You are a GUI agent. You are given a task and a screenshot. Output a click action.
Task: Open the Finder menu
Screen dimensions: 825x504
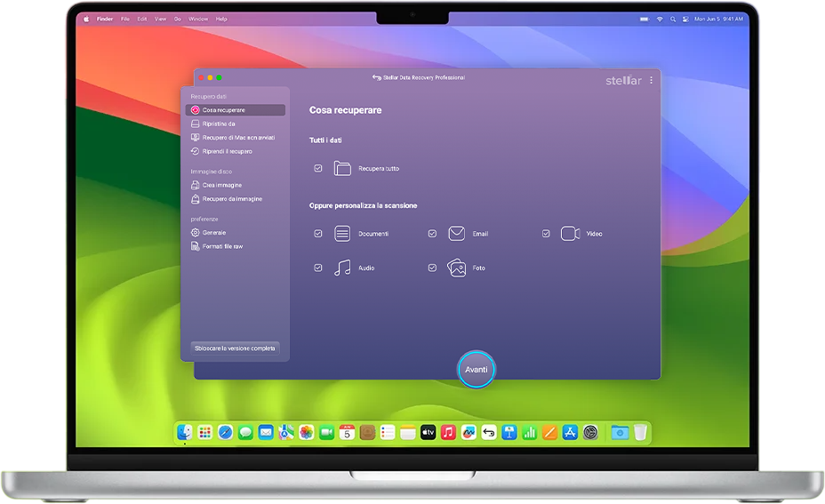tap(105, 19)
